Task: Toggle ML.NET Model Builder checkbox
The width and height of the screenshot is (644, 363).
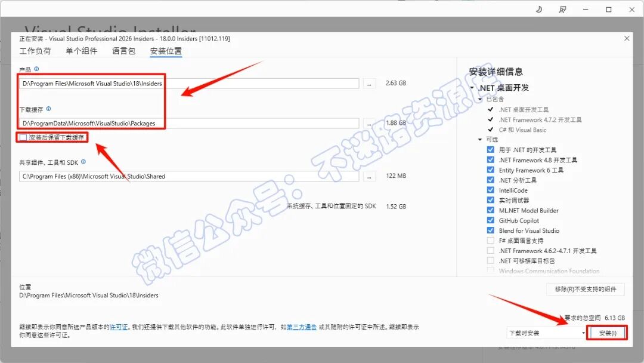Action: click(x=490, y=210)
